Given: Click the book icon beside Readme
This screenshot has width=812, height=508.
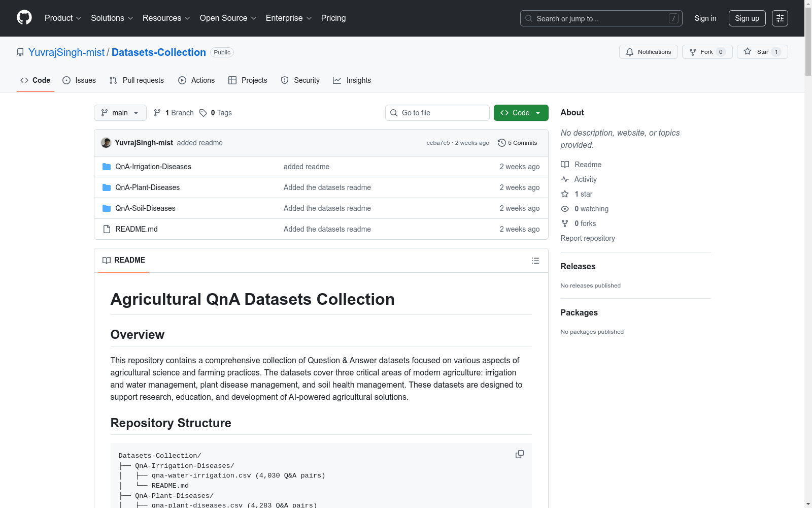Looking at the screenshot, I should click(x=565, y=165).
